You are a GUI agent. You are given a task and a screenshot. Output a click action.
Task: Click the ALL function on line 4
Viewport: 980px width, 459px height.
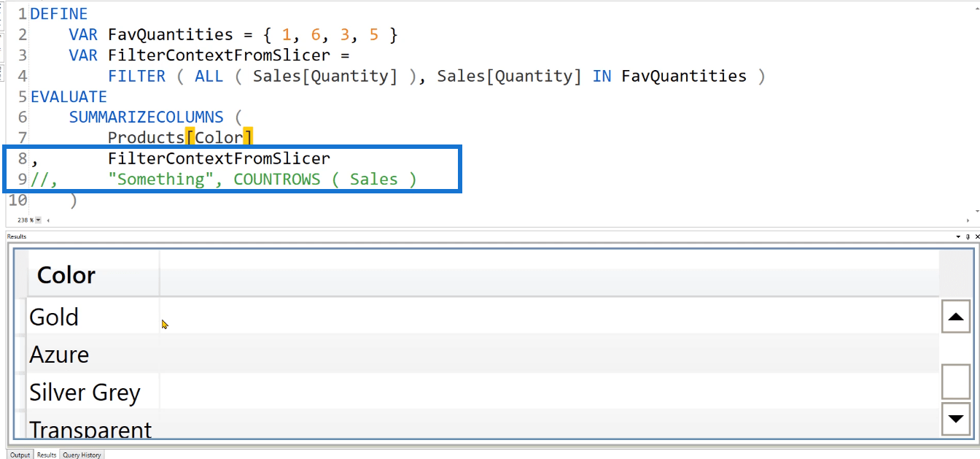click(209, 76)
